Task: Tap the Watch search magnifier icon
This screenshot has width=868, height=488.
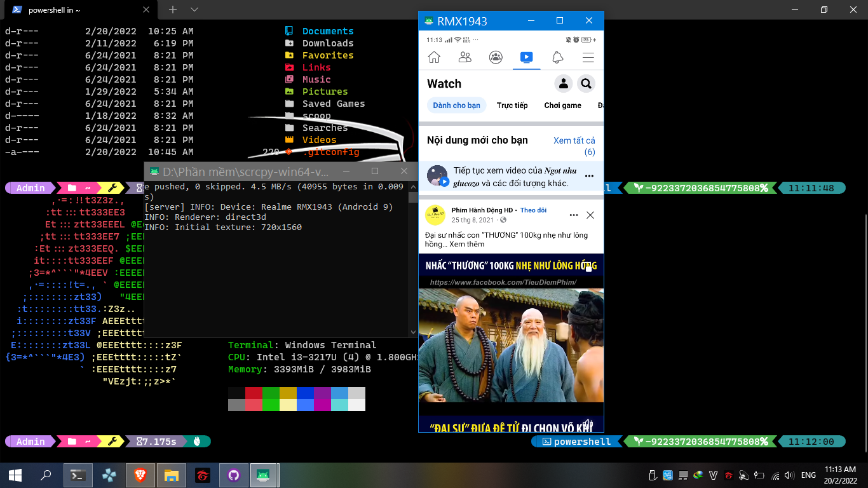Action: pyautogui.click(x=586, y=83)
